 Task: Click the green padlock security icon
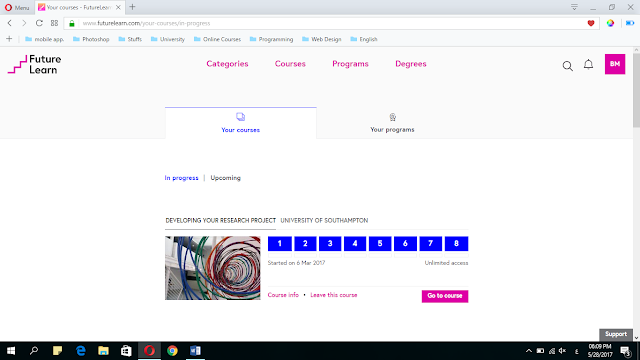pos(72,23)
